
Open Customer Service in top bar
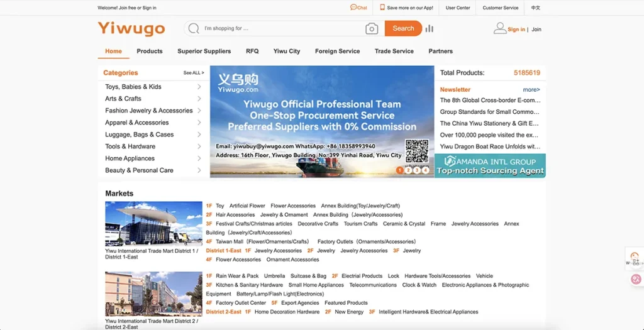(500, 8)
